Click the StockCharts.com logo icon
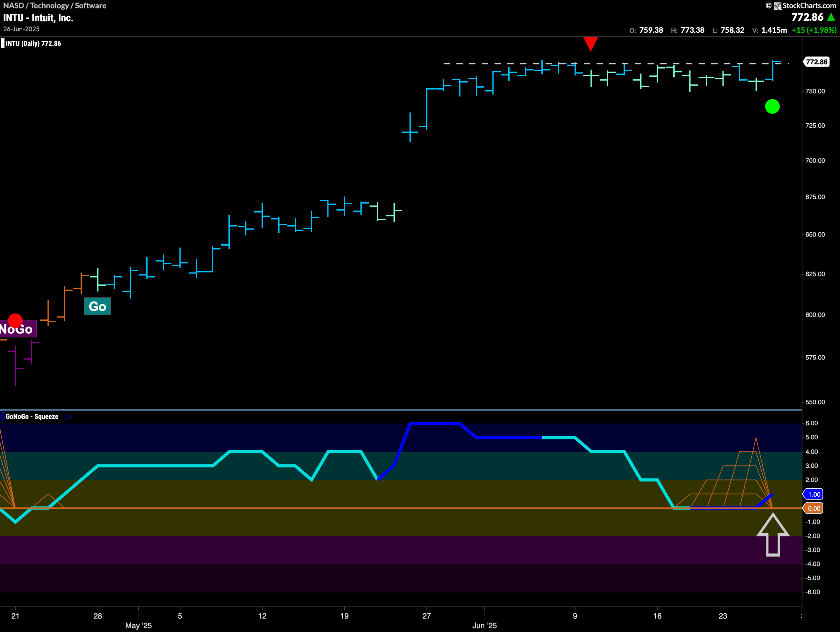The width and height of the screenshot is (840, 632). coord(777,6)
